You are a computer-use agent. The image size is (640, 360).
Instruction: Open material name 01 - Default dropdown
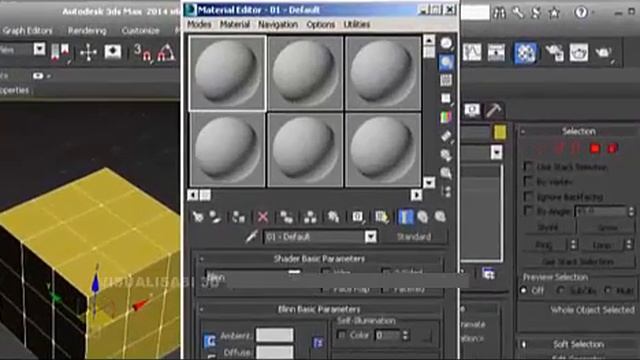pos(371,237)
